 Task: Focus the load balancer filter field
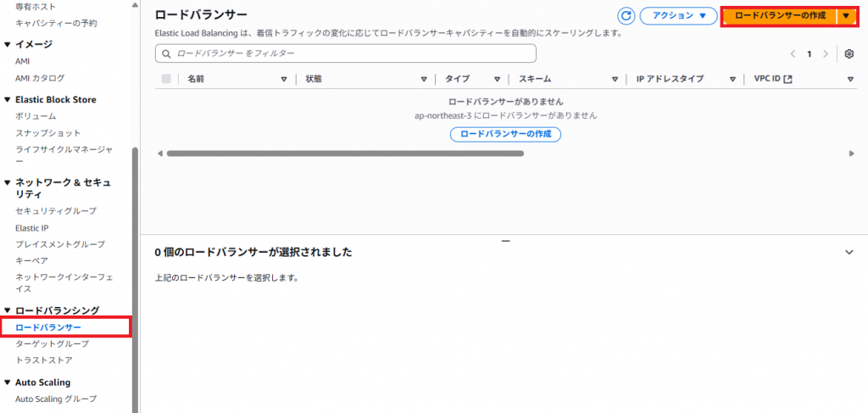point(346,53)
